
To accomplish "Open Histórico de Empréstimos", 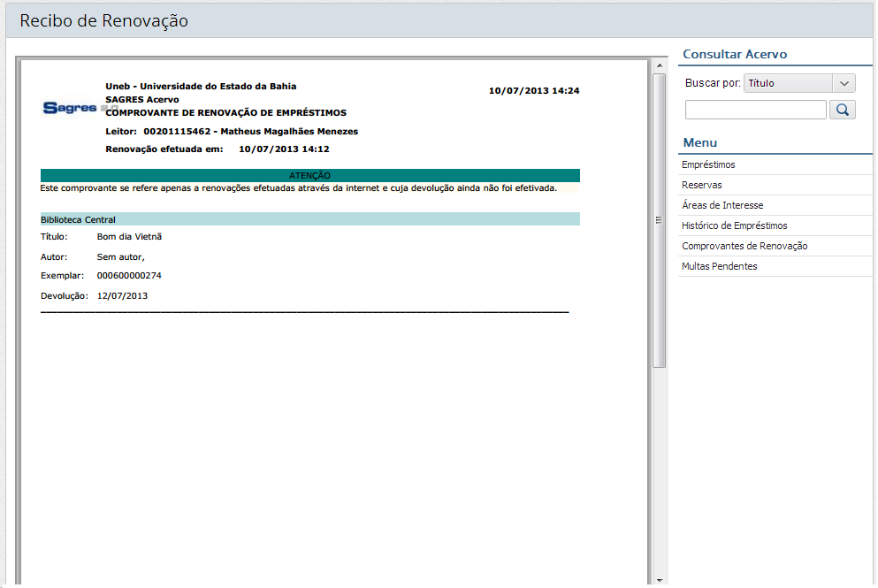I will 734,225.
